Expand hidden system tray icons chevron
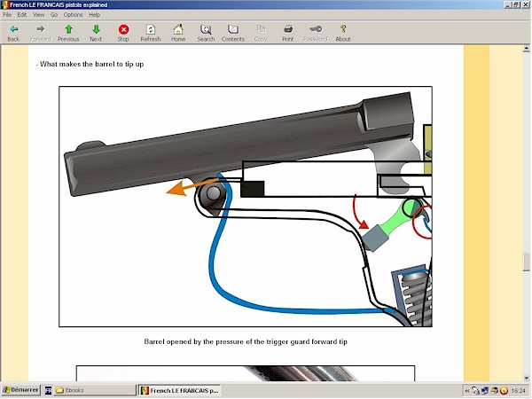The width and height of the screenshot is (532, 399). pos(467,391)
